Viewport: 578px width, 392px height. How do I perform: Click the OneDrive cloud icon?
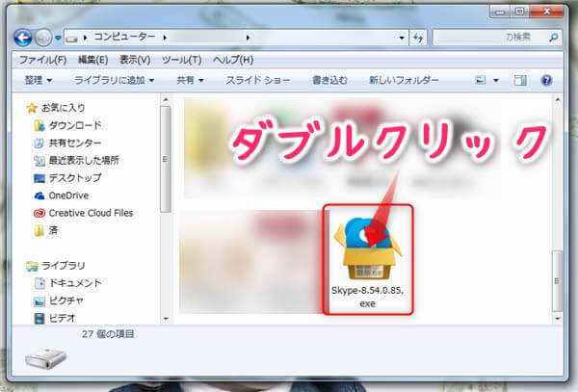(x=39, y=196)
